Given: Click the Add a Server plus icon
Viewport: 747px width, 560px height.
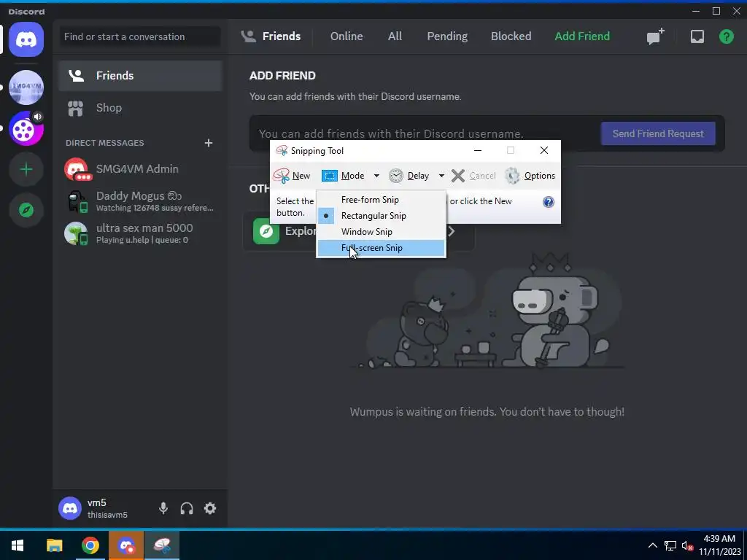Looking at the screenshot, I should (x=26, y=169).
